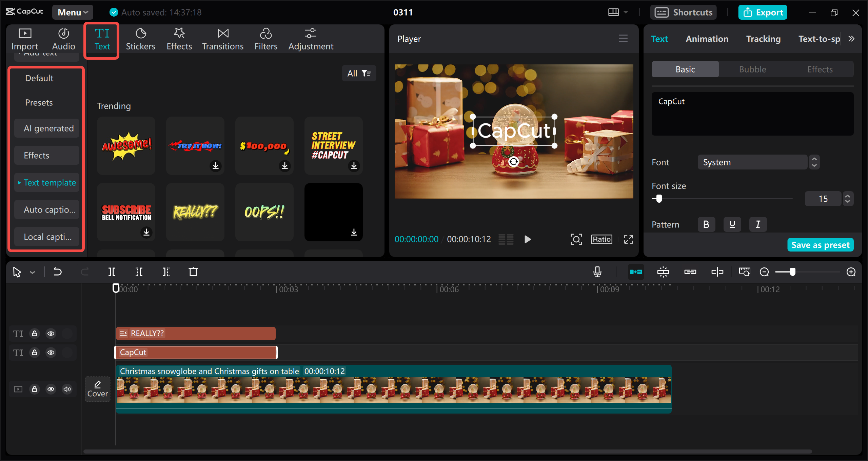This screenshot has width=868, height=461.
Task: Hide the main video track
Action: [x=51, y=389]
